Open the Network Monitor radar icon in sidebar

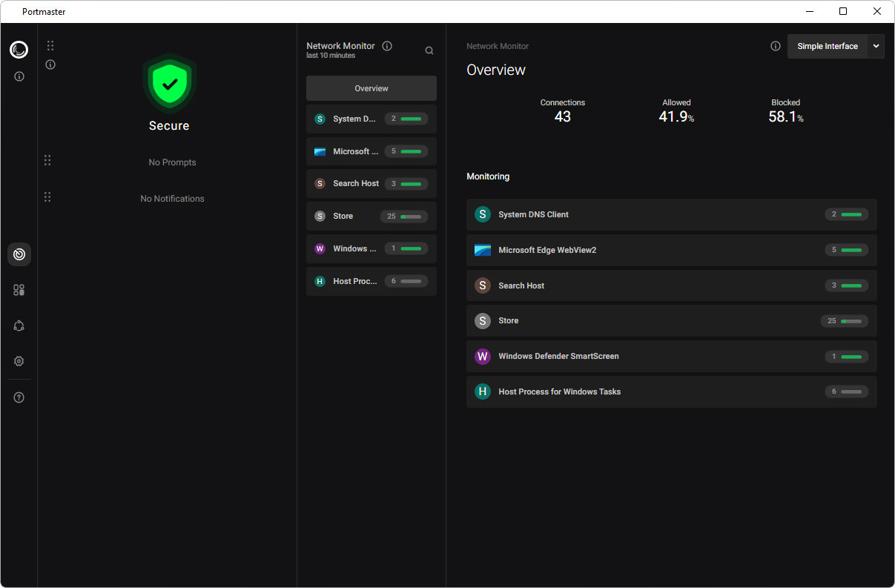[x=19, y=254]
